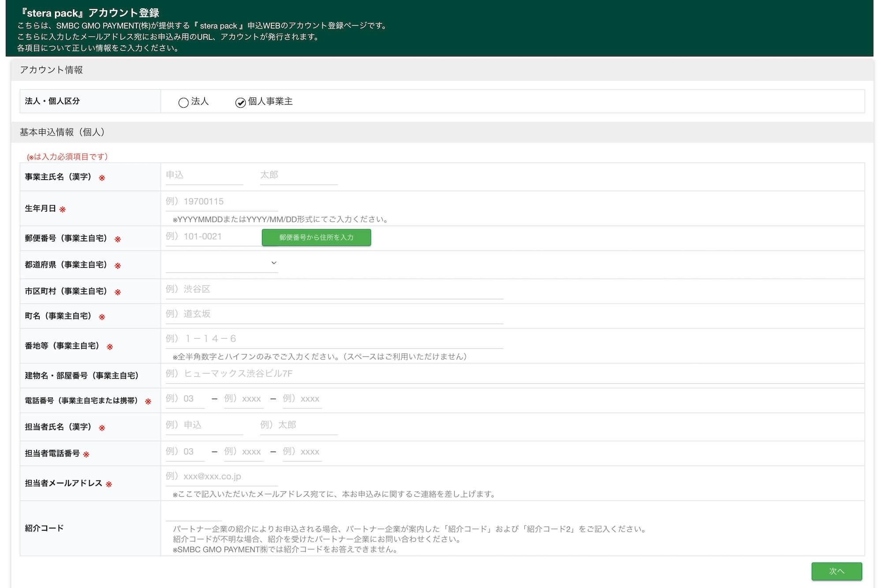Viewport: 882px width, 588px height.
Task: Click the 担当者氏名 given name field
Action: pos(299,425)
